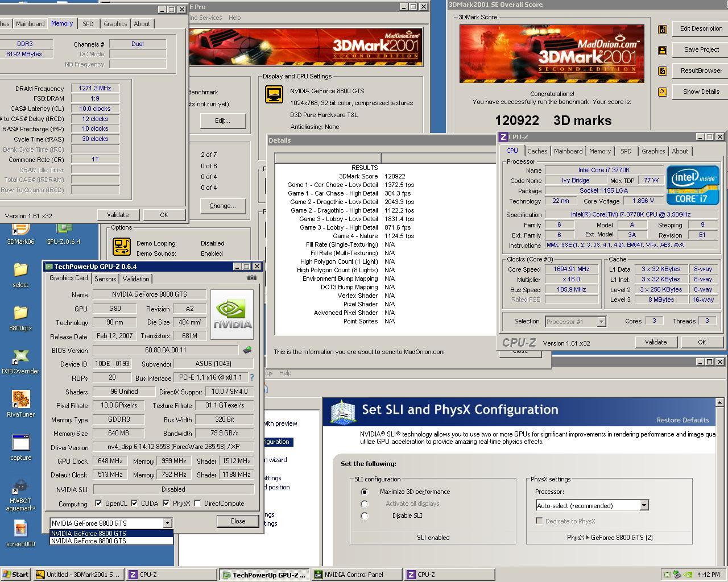Click the display settings monitor icon
This screenshot has width=728, height=582.
tap(274, 94)
